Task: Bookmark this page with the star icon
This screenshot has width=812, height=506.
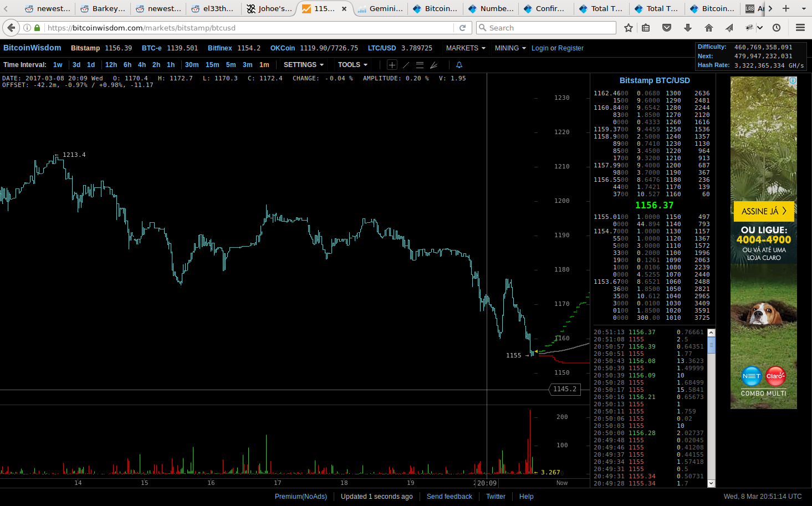Action: click(628, 28)
